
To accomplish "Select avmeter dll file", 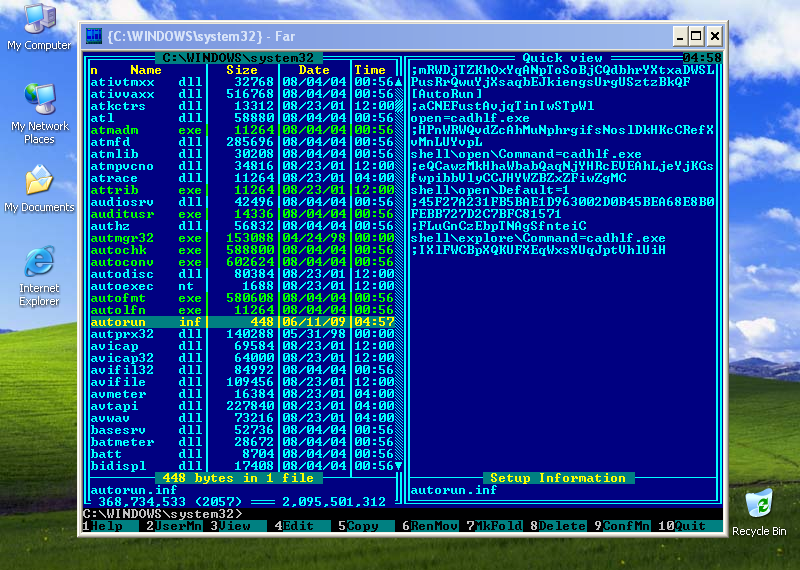I will [x=242, y=394].
